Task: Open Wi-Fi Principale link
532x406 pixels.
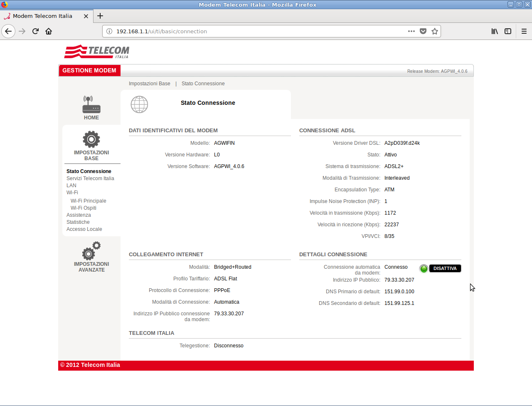Action: pyautogui.click(x=89, y=201)
